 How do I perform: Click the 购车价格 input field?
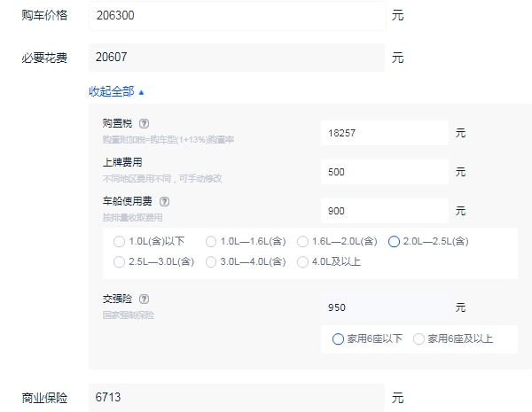(237, 16)
